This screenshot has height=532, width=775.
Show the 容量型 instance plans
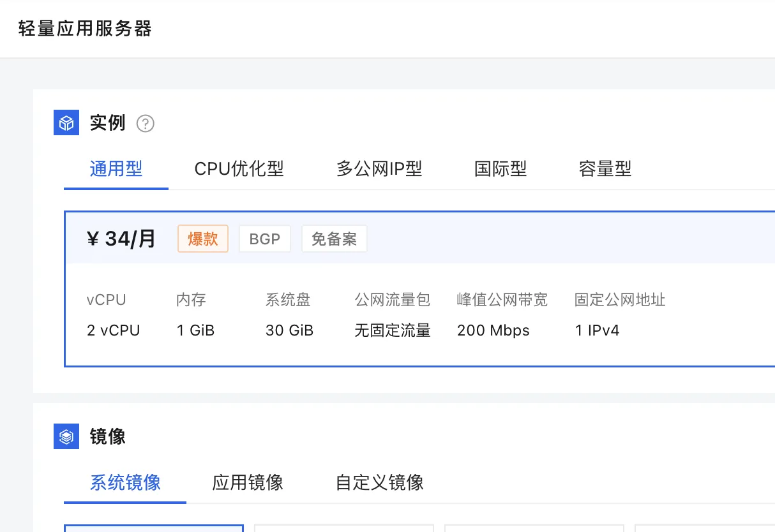605,169
